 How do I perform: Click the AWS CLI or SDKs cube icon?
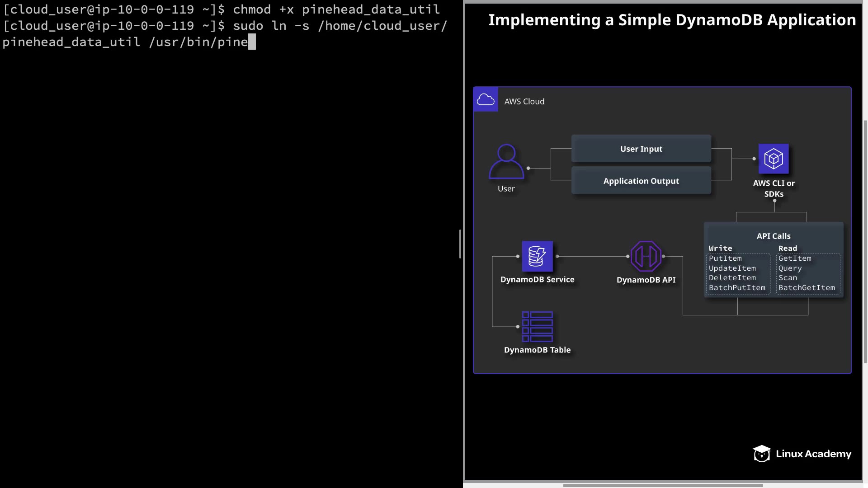tap(774, 159)
